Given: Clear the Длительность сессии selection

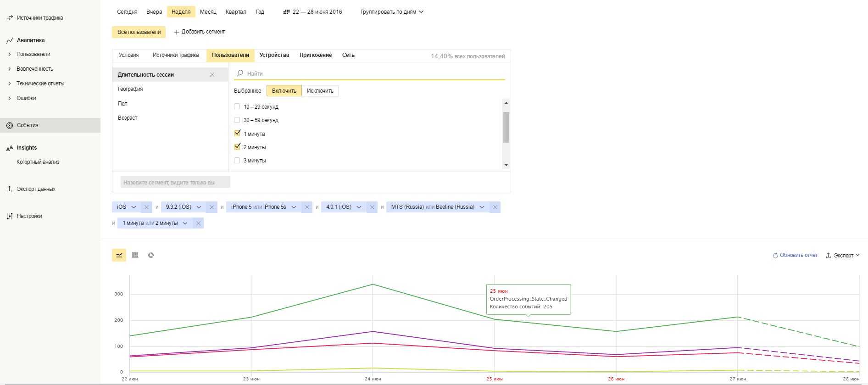Looking at the screenshot, I should [212, 74].
